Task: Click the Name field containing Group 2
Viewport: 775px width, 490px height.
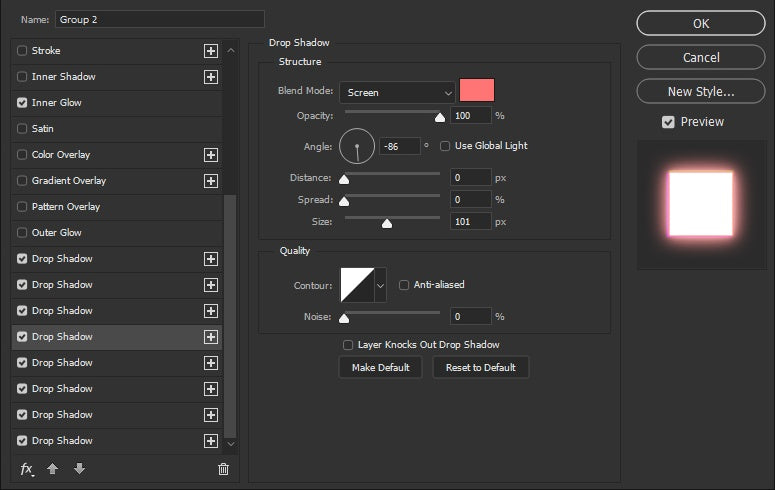Action: point(160,20)
